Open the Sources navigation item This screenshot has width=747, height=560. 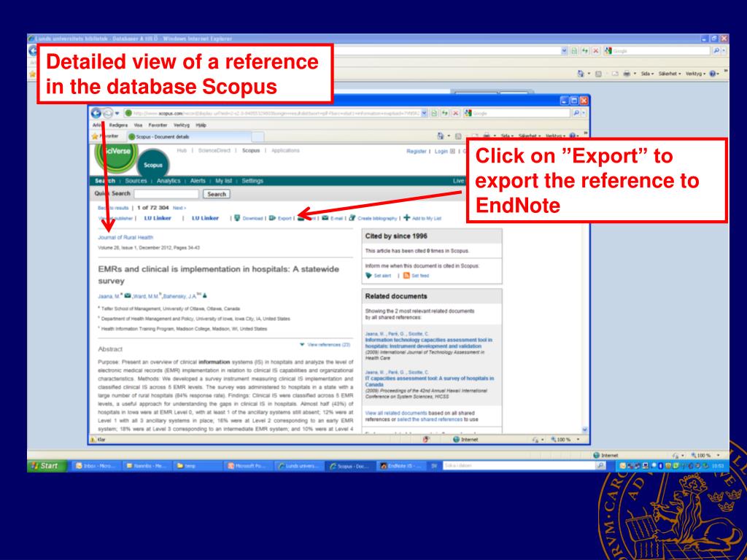click(136, 181)
